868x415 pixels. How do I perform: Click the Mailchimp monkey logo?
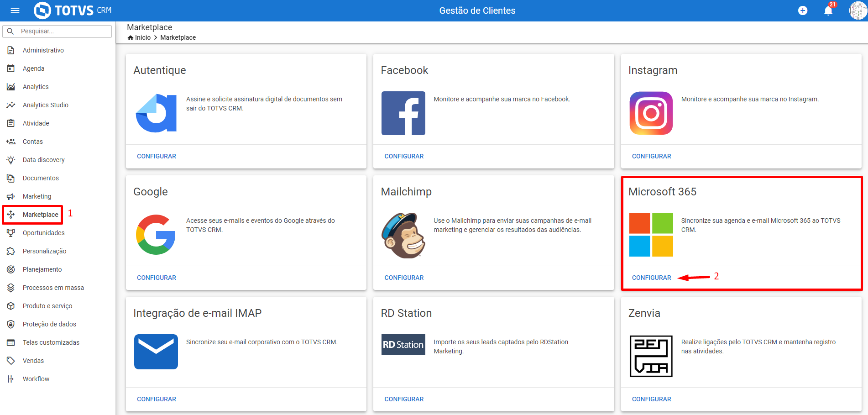403,235
